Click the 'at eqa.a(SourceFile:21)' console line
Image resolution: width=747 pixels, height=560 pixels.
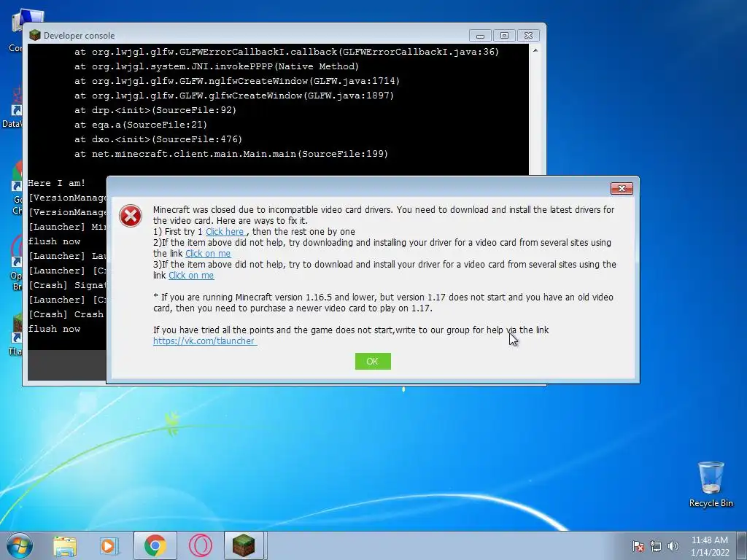pos(141,125)
